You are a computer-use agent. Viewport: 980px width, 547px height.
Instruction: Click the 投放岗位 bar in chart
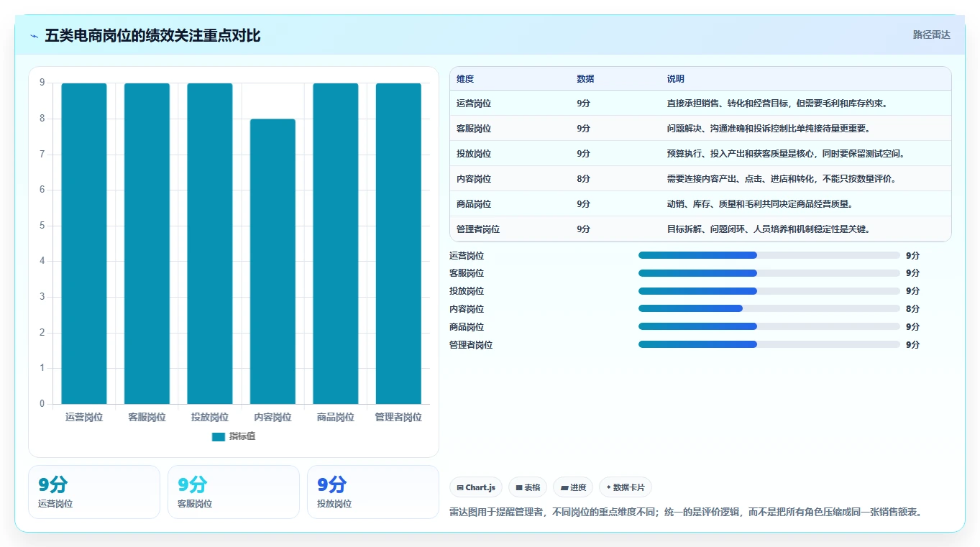pyautogui.click(x=210, y=244)
